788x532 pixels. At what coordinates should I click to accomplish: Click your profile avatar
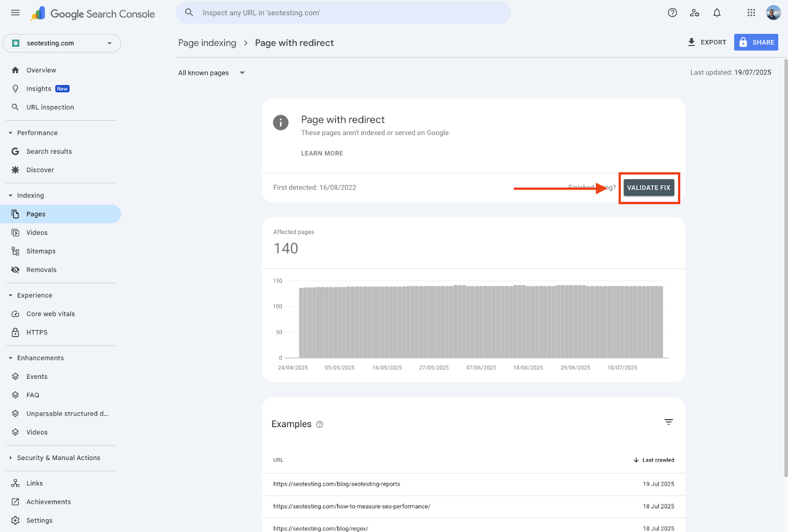[773, 13]
